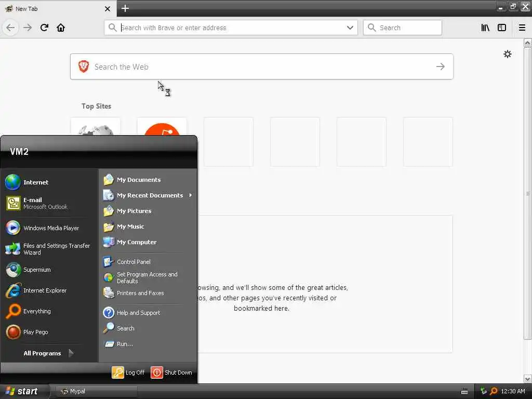Click the Search the Web field
Screen dimensions: 532x399
[262, 66]
